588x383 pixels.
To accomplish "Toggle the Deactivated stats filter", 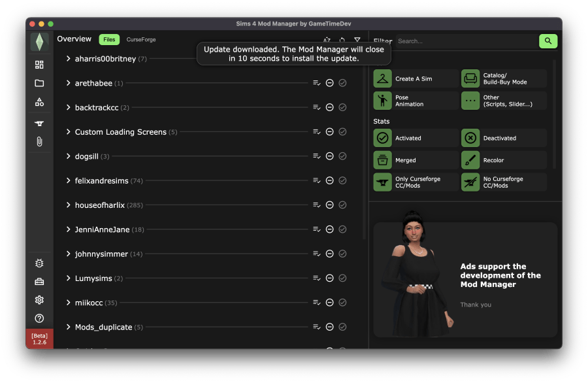I will (504, 138).
